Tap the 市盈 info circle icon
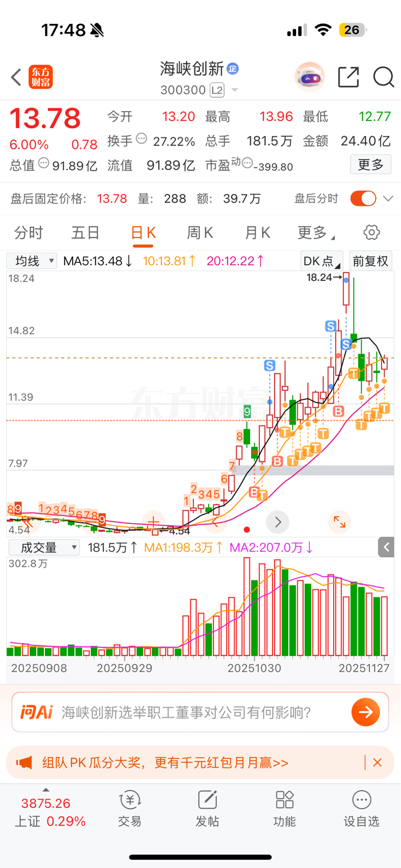Screen dimensions: 401x868 click(x=248, y=163)
